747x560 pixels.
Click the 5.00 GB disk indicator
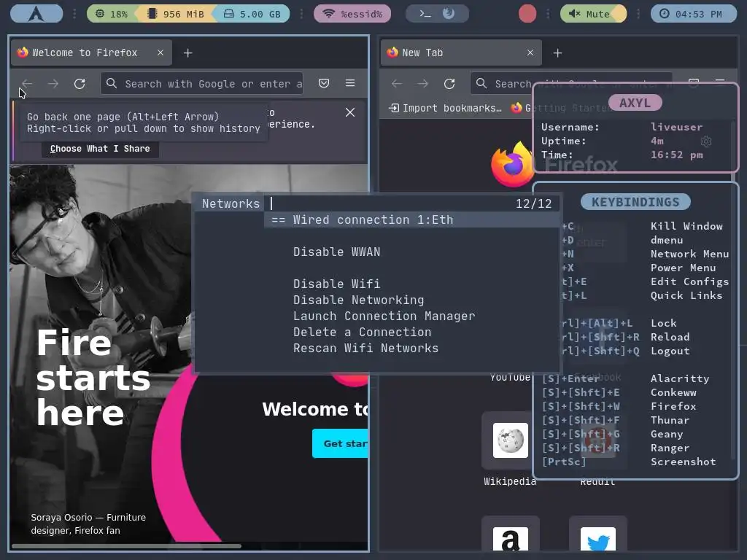coord(252,14)
